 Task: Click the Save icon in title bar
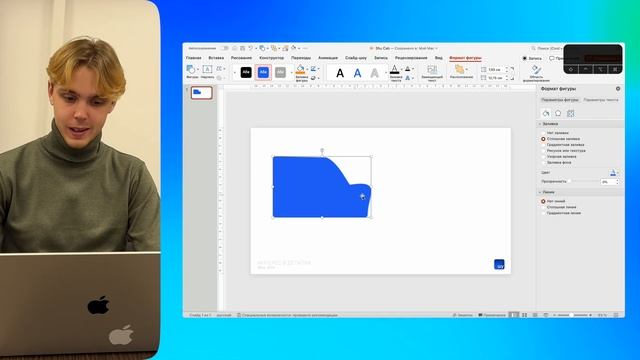pos(242,48)
